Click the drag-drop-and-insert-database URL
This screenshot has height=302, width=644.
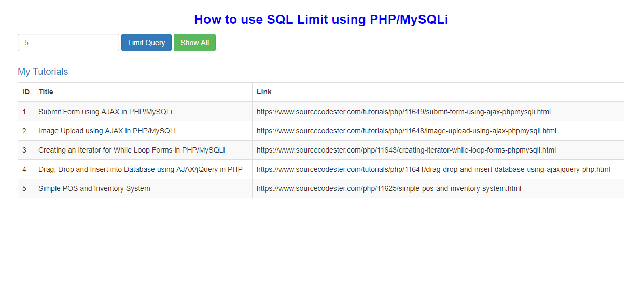click(433, 169)
